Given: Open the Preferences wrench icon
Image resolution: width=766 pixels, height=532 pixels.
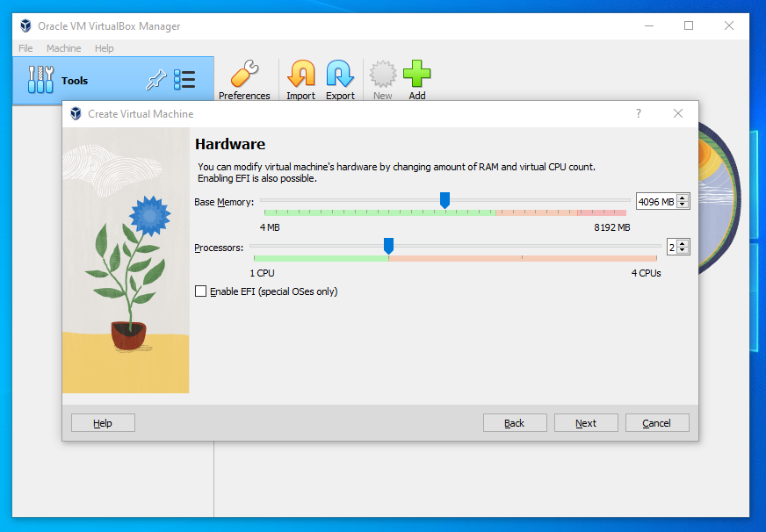Looking at the screenshot, I should pyautogui.click(x=244, y=75).
